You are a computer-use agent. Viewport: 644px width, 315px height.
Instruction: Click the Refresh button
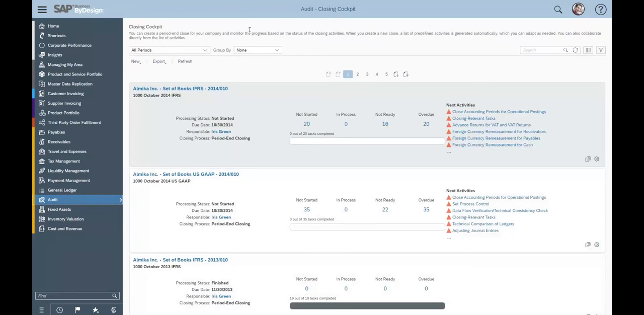(x=185, y=61)
